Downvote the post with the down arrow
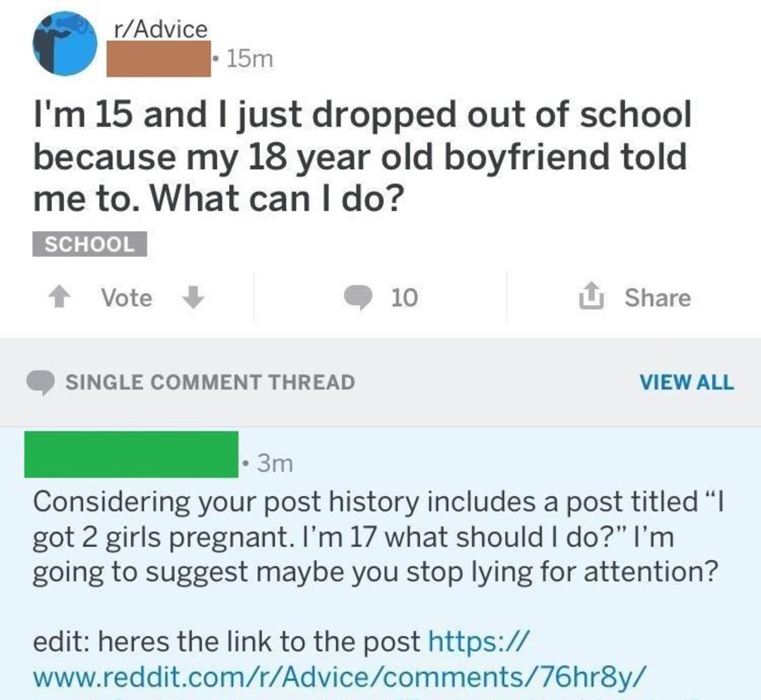This screenshot has width=761, height=700. coord(192,298)
